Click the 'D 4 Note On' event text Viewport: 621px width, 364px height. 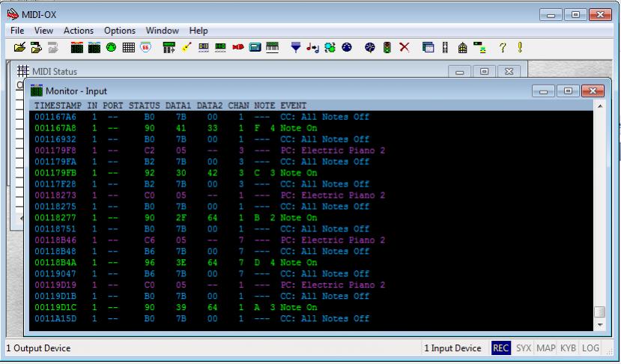pyautogui.click(x=285, y=262)
